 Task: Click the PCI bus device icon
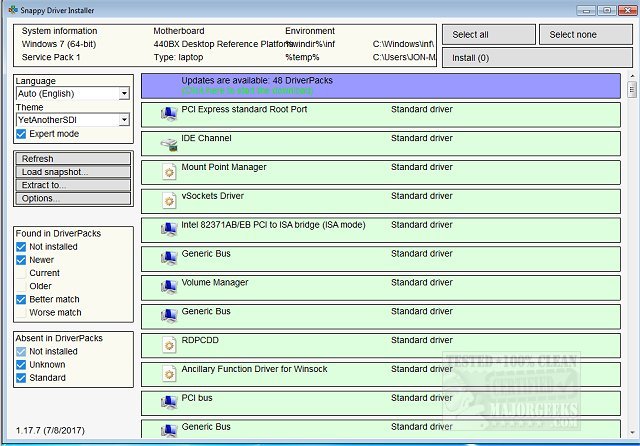point(169,403)
